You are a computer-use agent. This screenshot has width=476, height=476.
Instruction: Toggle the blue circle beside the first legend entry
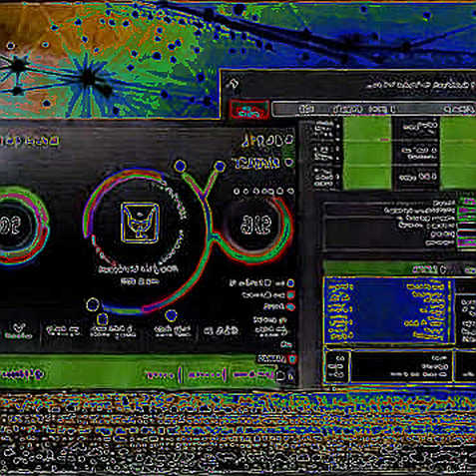click(290, 283)
